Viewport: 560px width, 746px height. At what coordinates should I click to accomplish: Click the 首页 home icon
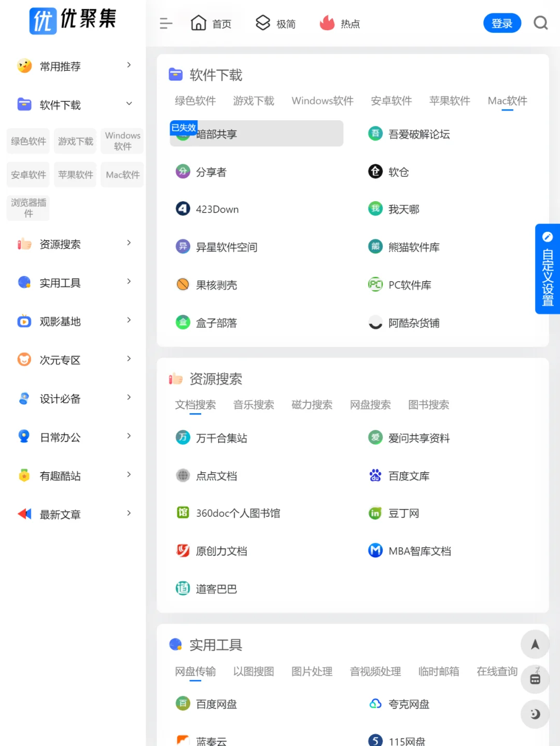tap(199, 23)
